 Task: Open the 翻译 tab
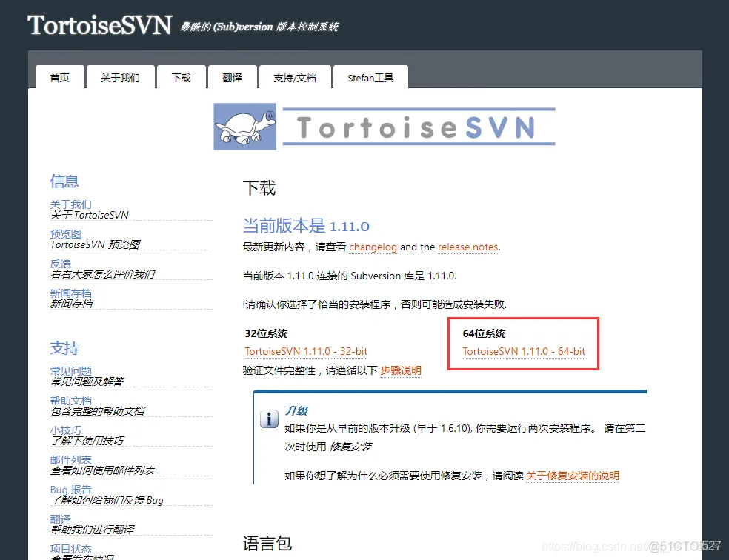point(233,78)
